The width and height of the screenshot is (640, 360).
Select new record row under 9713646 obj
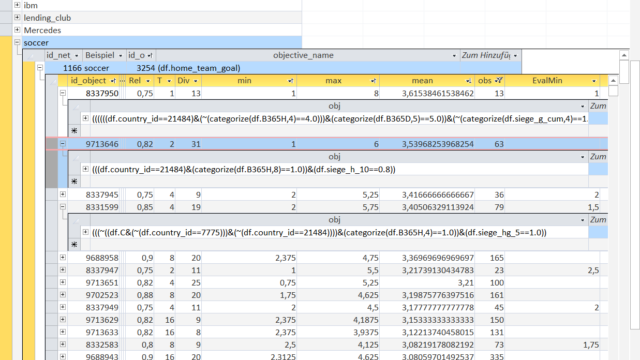click(74, 181)
